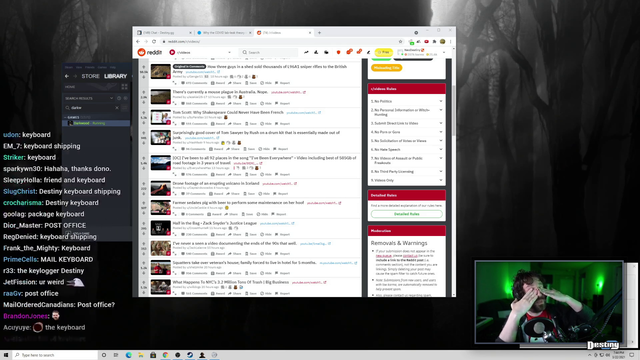
Task: Reload the page in Chrome
Action: [154, 42]
